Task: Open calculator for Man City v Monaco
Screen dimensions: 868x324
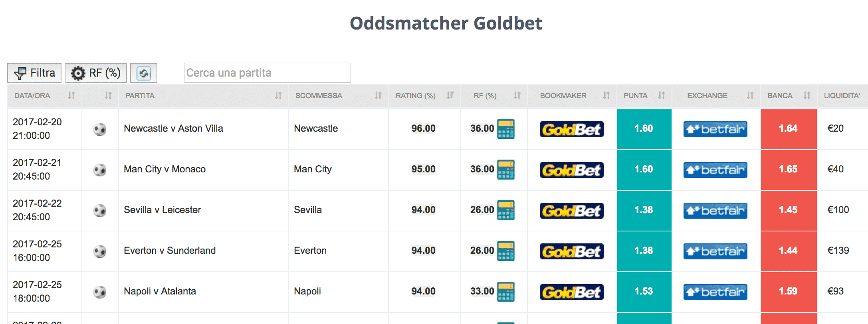Action: tap(505, 170)
